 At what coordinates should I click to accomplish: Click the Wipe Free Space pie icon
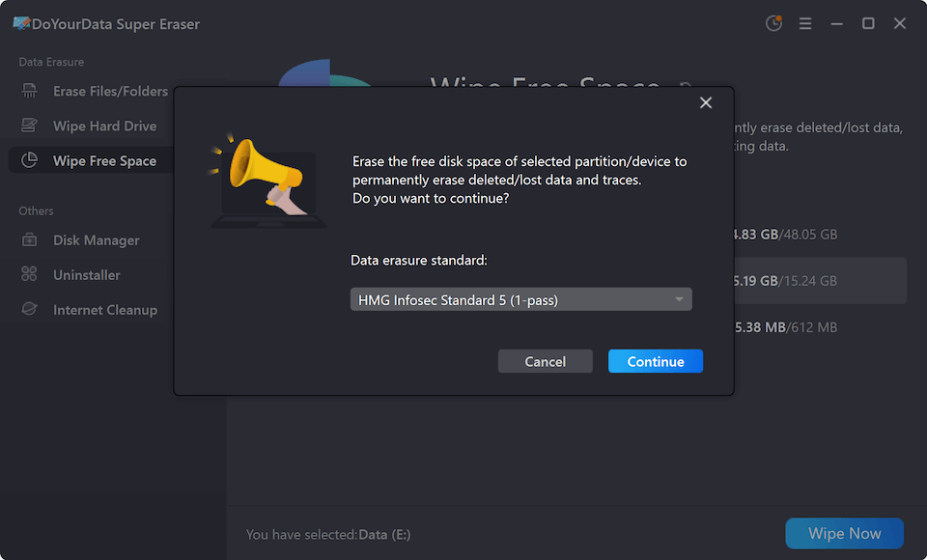coord(29,161)
